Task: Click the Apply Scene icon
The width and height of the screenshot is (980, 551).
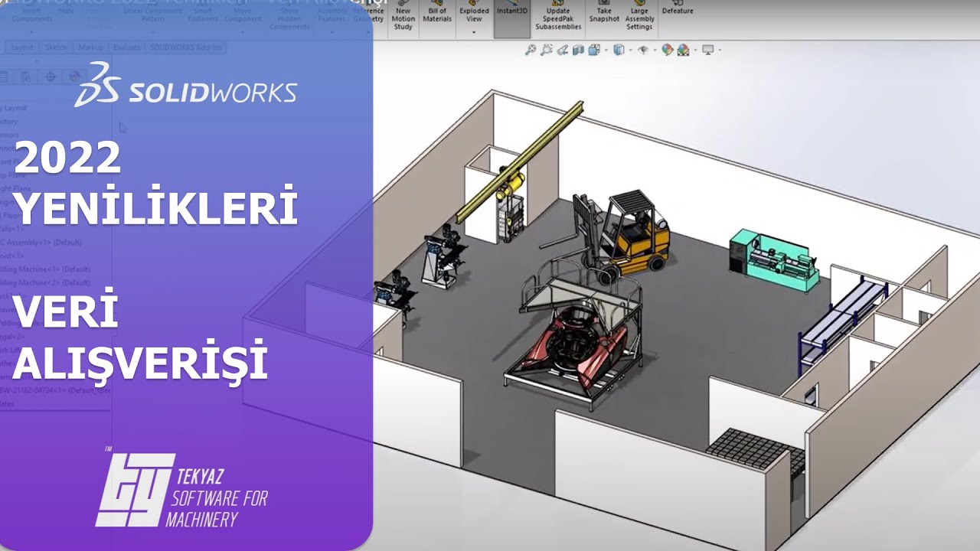Action: click(683, 50)
